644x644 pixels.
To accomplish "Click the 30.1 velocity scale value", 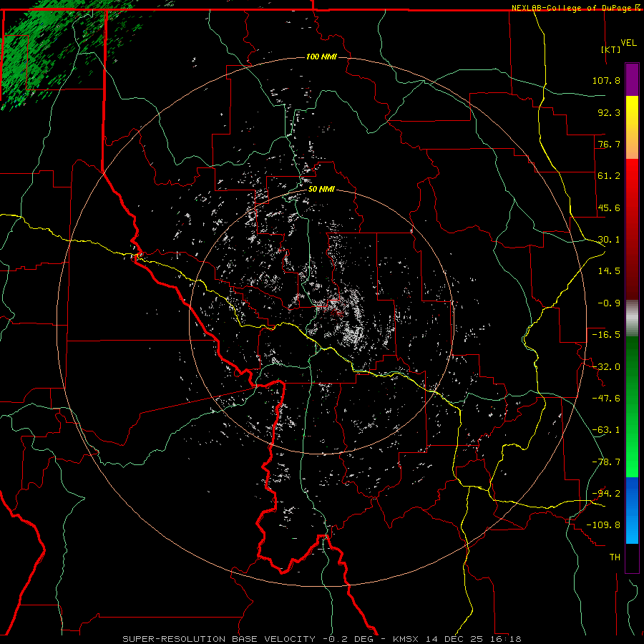I will [x=609, y=240].
